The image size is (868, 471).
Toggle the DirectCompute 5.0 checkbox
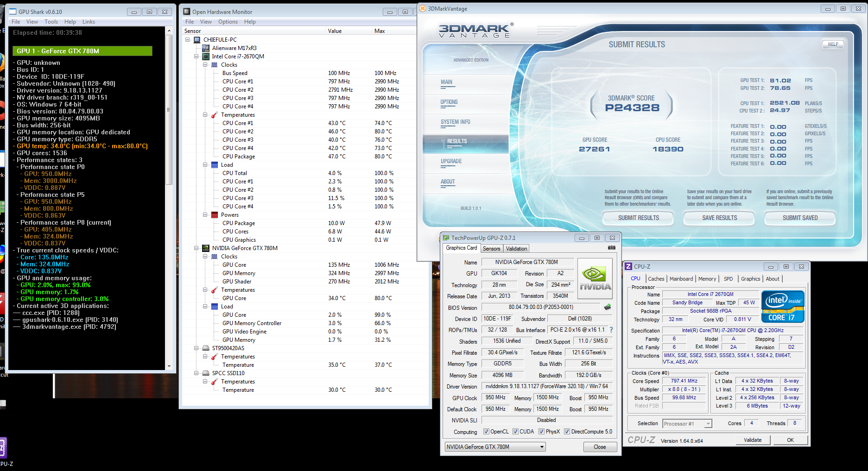567,432
